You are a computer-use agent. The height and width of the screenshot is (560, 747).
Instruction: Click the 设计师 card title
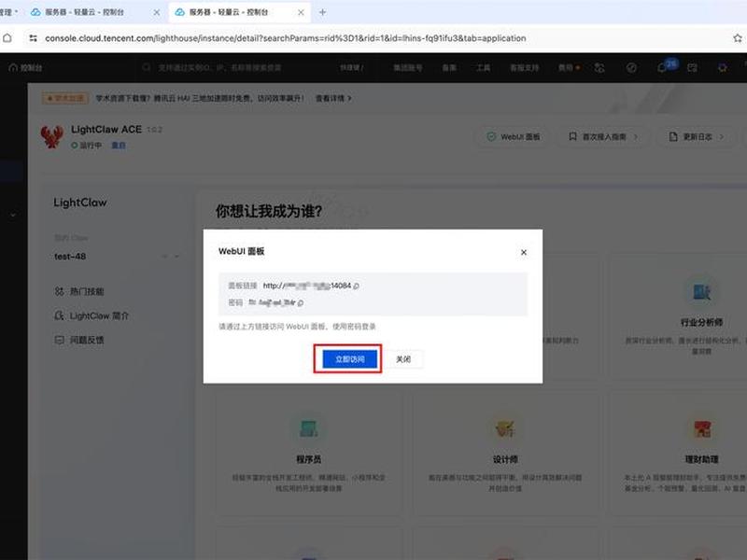[505, 459]
